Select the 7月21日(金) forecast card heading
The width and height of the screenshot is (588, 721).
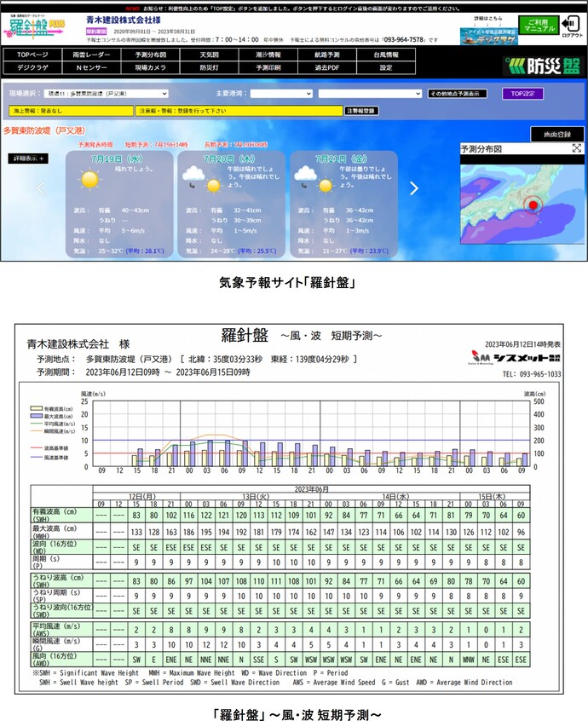(x=341, y=159)
